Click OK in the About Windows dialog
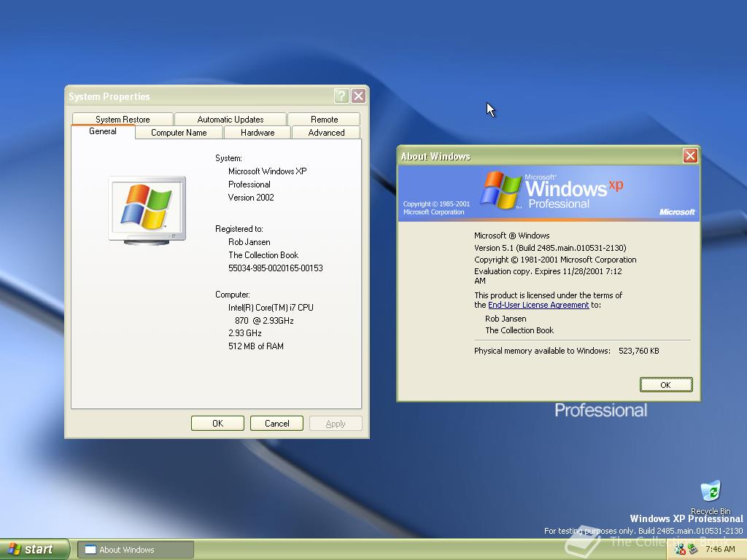The height and width of the screenshot is (560, 747). point(665,385)
